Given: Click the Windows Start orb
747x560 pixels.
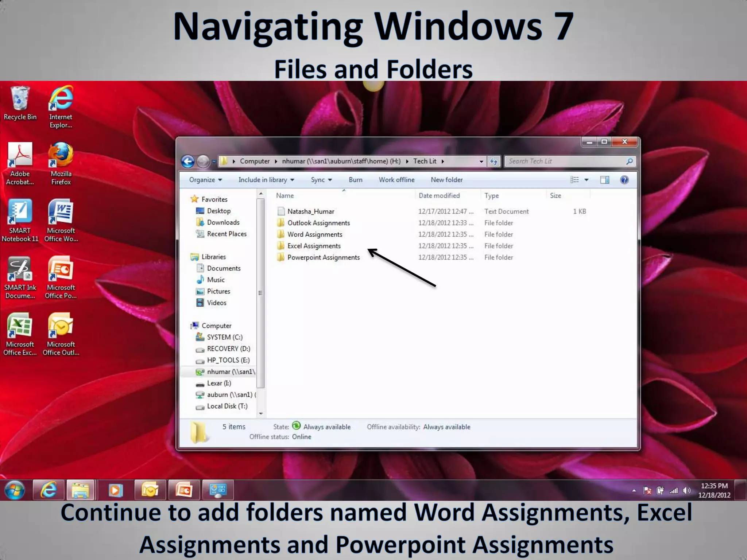Looking at the screenshot, I should (x=15, y=490).
